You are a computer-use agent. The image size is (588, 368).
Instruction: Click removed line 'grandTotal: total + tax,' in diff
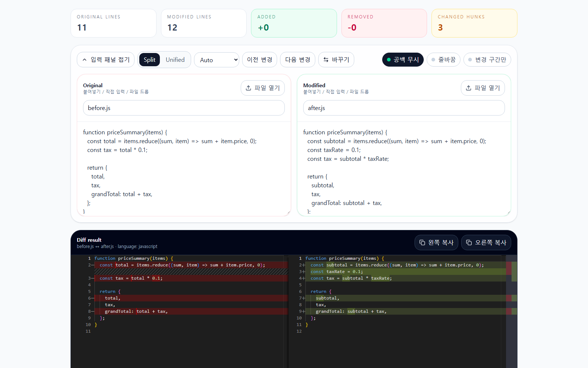pyautogui.click(x=136, y=311)
